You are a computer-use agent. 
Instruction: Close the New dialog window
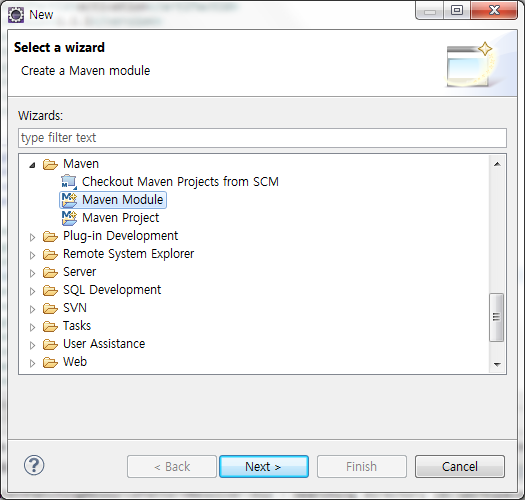click(x=494, y=10)
